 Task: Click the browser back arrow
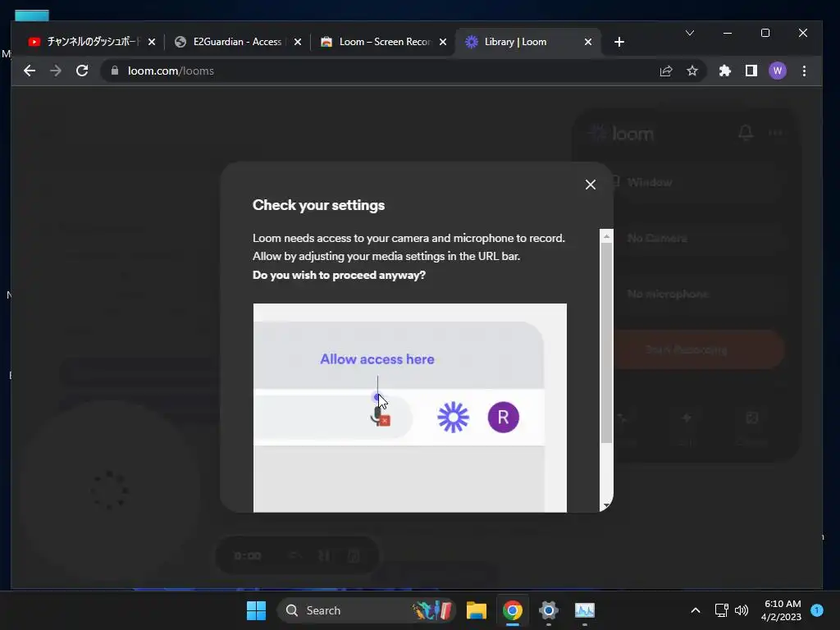click(30, 71)
